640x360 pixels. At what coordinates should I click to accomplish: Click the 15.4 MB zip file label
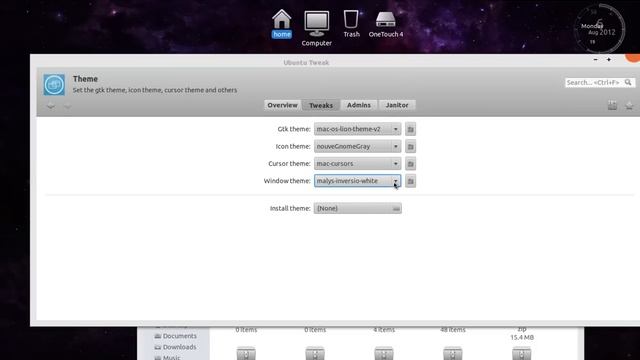coord(522,337)
